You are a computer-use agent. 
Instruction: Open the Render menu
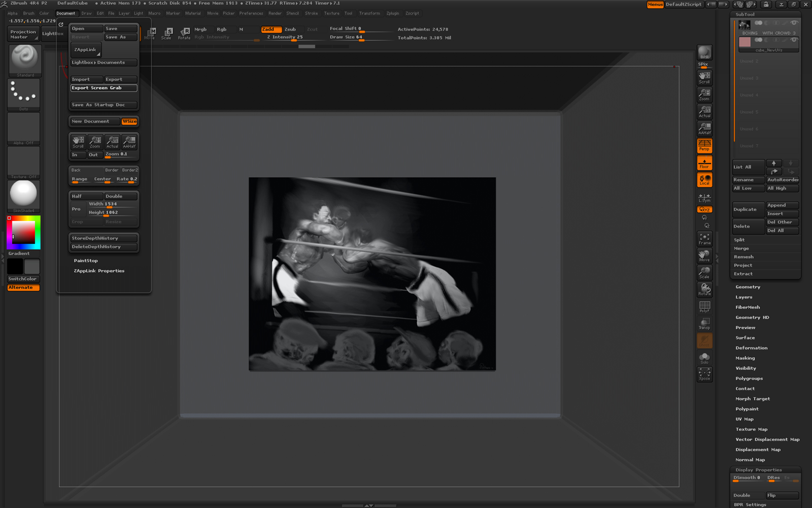coord(275,13)
